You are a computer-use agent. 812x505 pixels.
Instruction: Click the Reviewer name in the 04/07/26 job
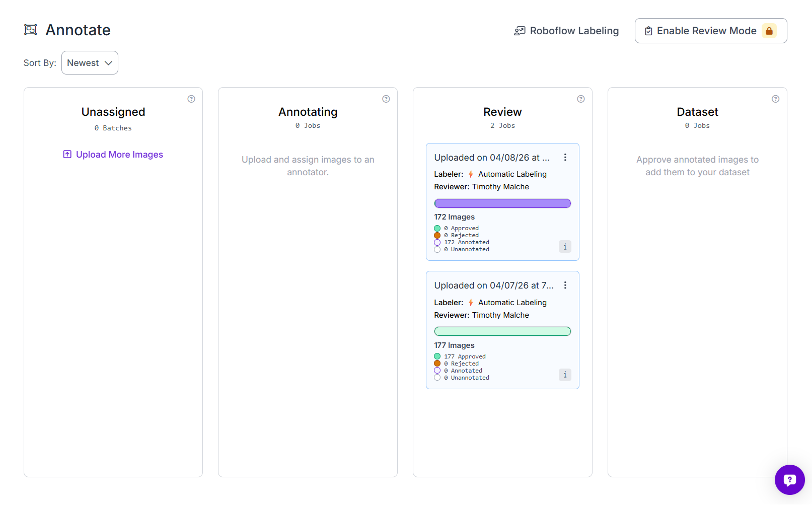tap(500, 315)
